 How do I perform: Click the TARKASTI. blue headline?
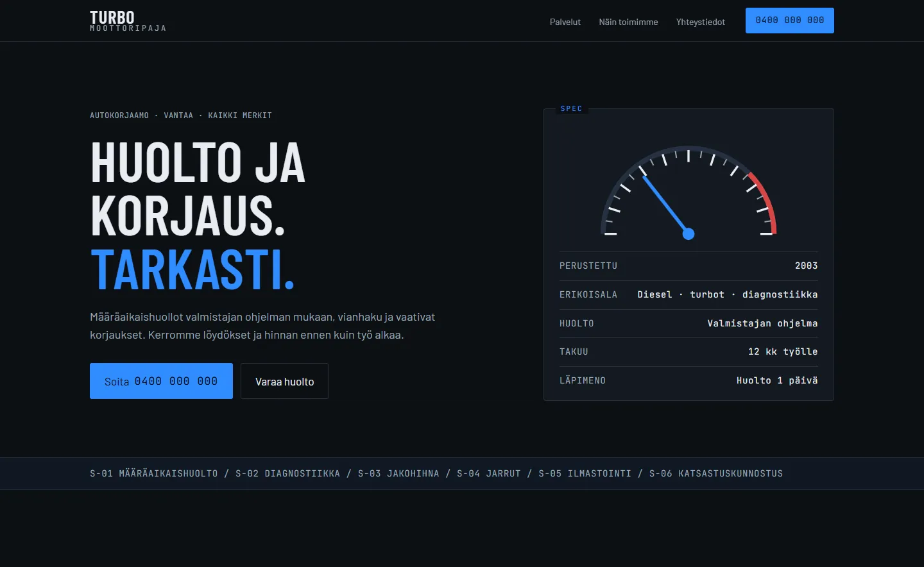pyautogui.click(x=193, y=269)
